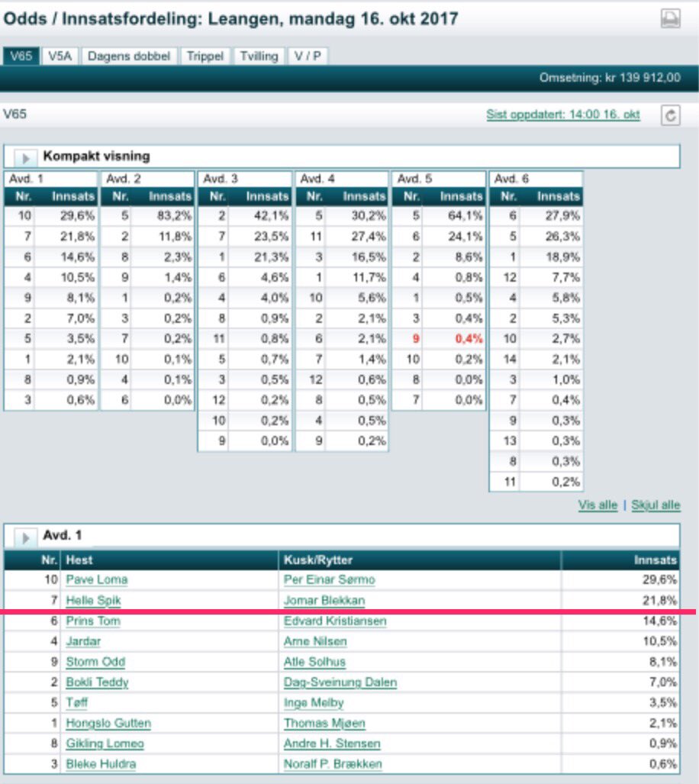The image size is (699, 784).
Task: Open the Trippel tab
Action: 205,56
